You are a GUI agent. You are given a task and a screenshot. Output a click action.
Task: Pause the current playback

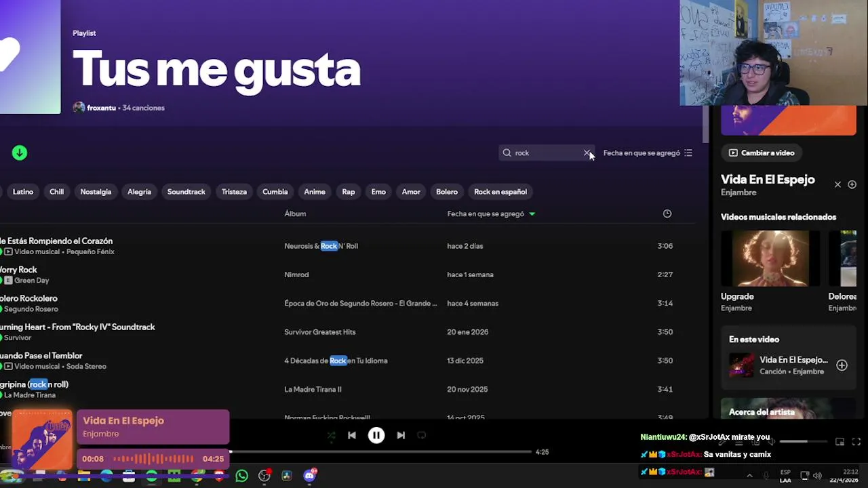tap(376, 436)
